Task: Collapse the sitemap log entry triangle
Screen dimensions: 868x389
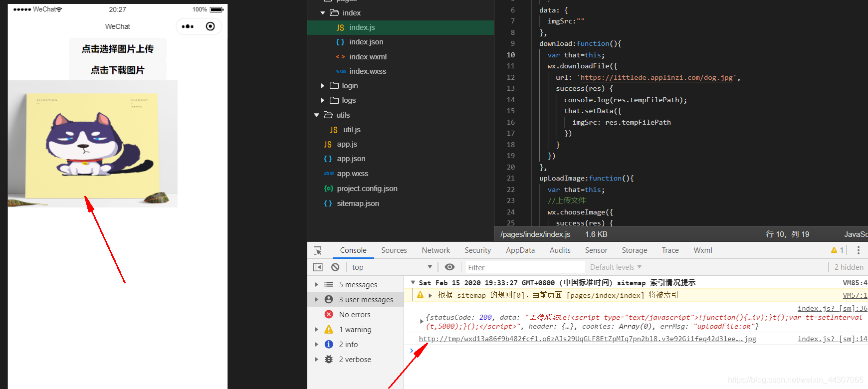Action: pyautogui.click(x=413, y=283)
